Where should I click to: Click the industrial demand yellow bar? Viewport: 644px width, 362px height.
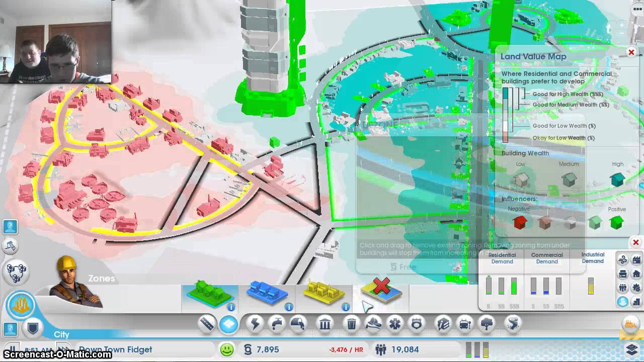tap(591, 286)
